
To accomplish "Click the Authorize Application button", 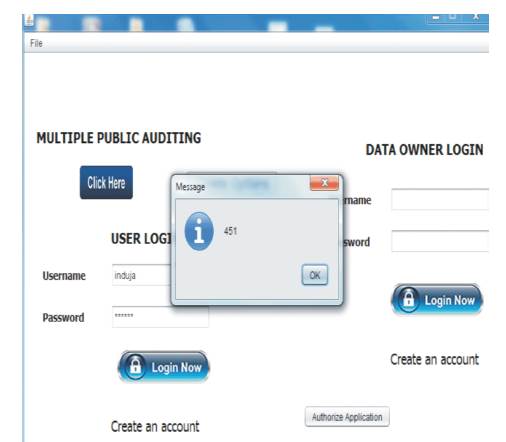I will click(x=347, y=417).
